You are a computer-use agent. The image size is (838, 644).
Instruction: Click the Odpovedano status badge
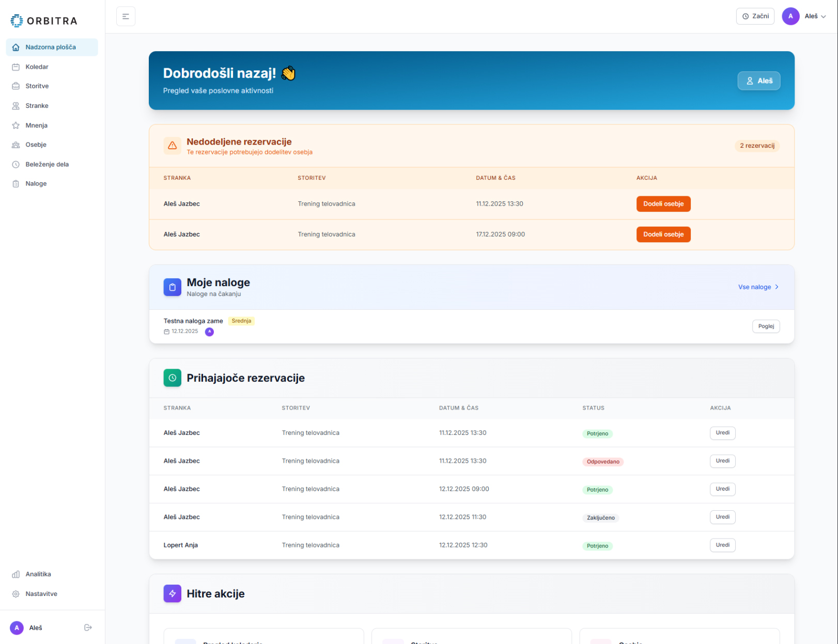[x=602, y=462]
